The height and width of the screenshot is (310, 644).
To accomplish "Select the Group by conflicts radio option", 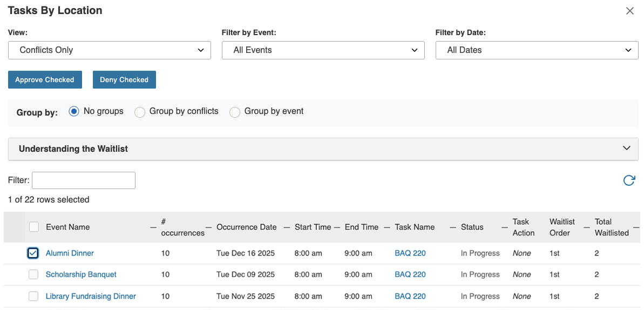I will tap(140, 112).
